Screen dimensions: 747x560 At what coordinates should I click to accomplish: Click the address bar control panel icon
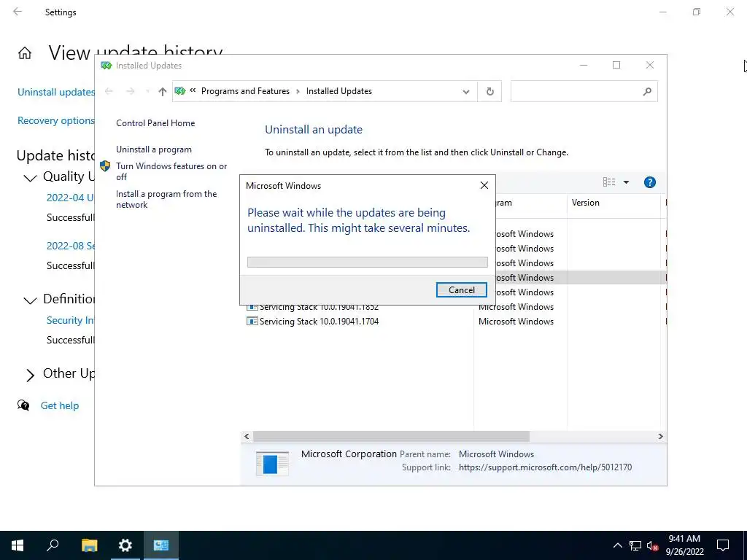pyautogui.click(x=180, y=91)
